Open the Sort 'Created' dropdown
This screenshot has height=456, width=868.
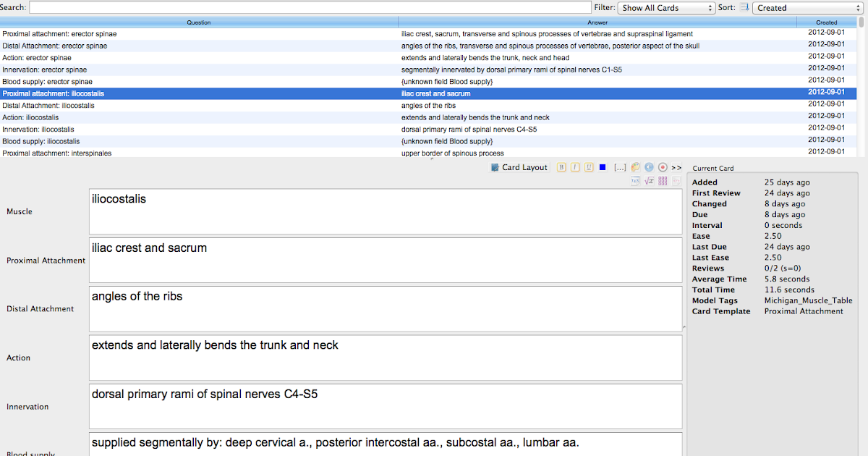pos(808,8)
